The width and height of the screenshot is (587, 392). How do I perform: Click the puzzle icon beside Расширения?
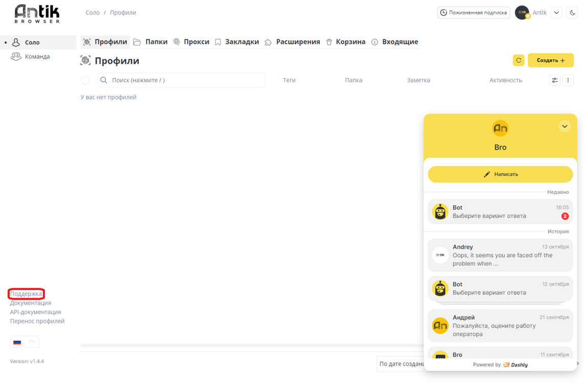click(x=268, y=42)
